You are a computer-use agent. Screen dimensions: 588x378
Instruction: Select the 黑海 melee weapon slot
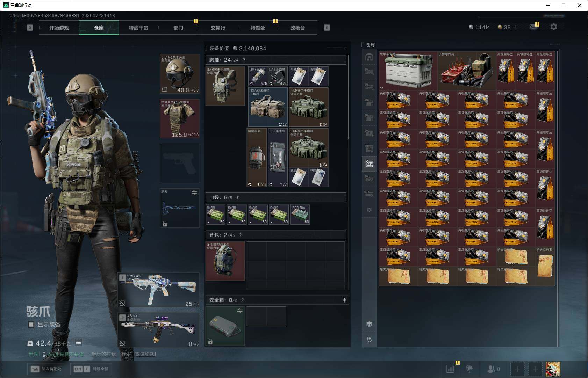click(x=180, y=208)
